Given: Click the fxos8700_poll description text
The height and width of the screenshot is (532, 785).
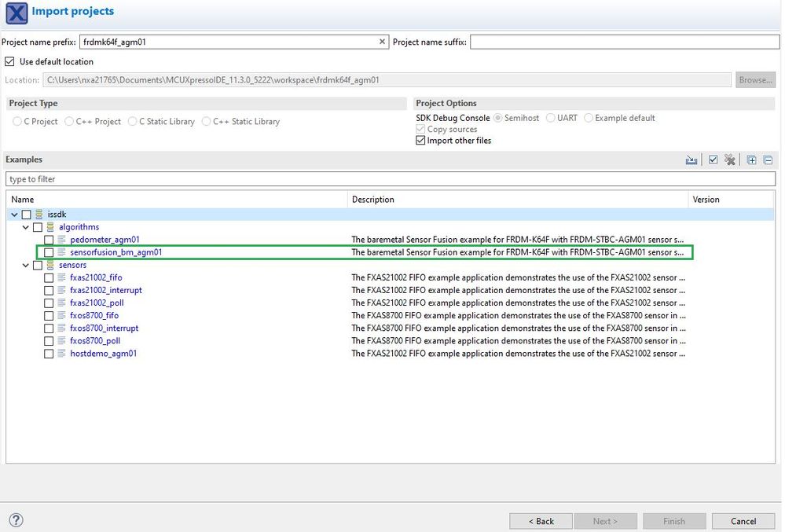Looking at the screenshot, I should tap(518, 341).
